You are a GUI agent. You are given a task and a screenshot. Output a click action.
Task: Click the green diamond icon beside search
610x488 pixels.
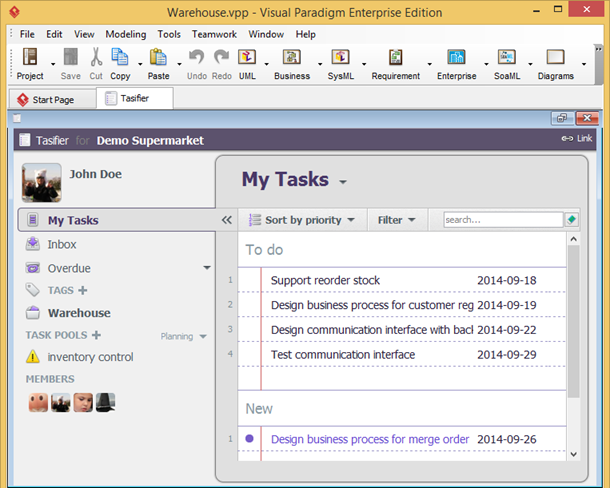point(571,219)
